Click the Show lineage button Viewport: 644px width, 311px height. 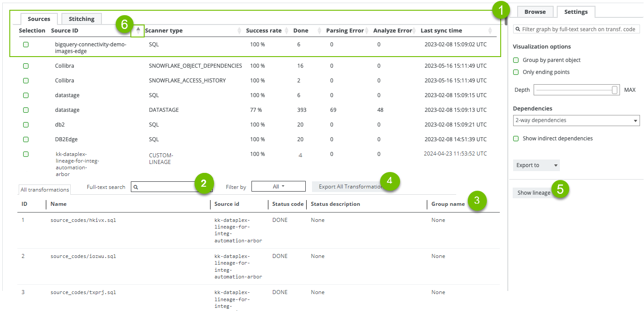click(x=534, y=193)
